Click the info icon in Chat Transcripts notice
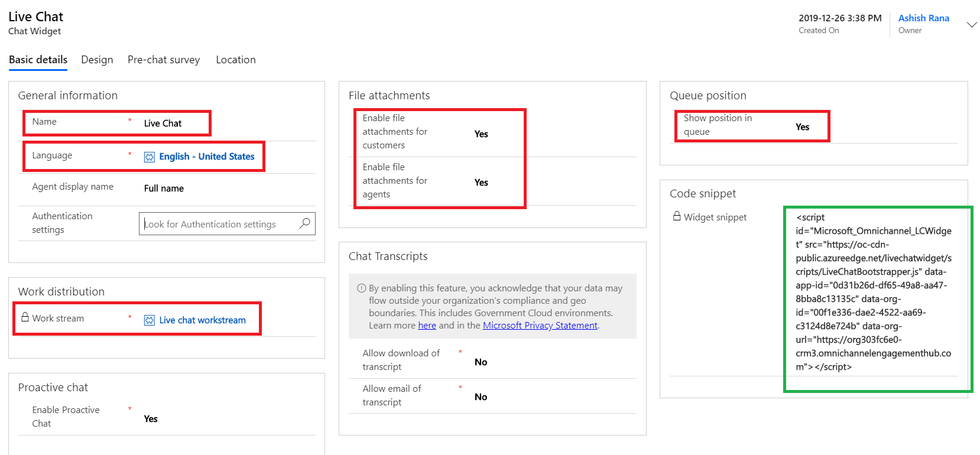The image size is (980, 455). pyautogui.click(x=361, y=288)
